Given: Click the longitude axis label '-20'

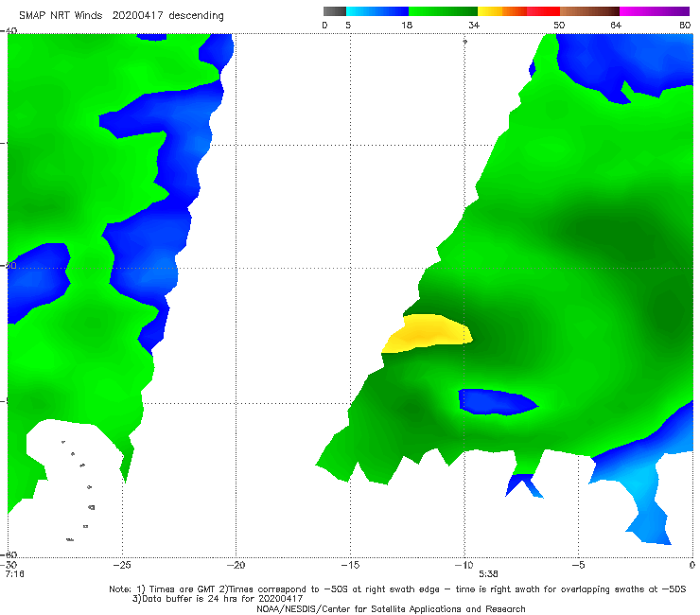Looking at the screenshot, I should pyautogui.click(x=236, y=565).
